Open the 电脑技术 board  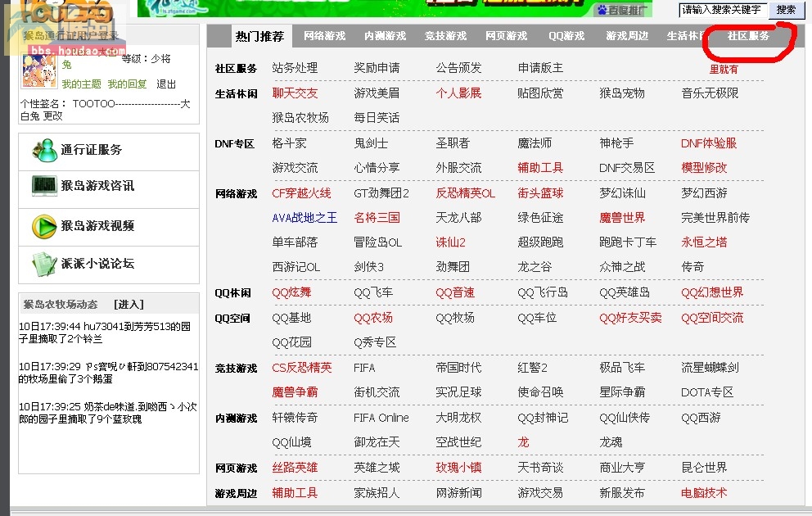click(x=704, y=493)
